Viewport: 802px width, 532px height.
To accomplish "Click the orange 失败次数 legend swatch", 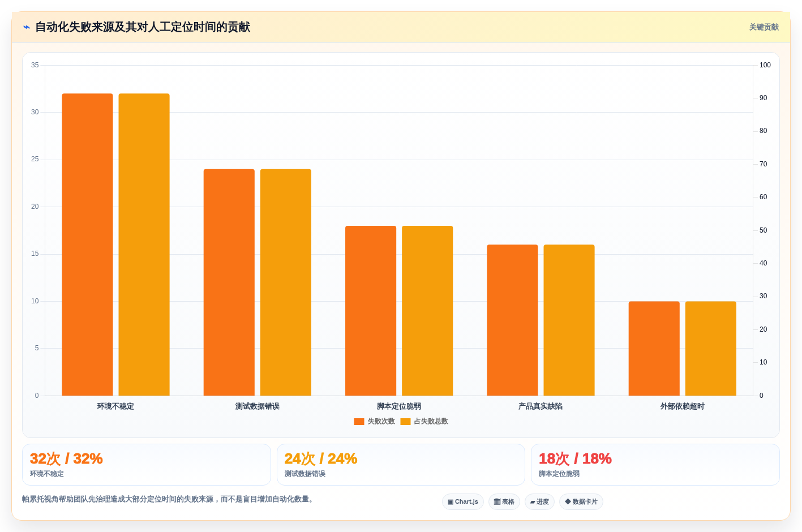I will [x=359, y=421].
